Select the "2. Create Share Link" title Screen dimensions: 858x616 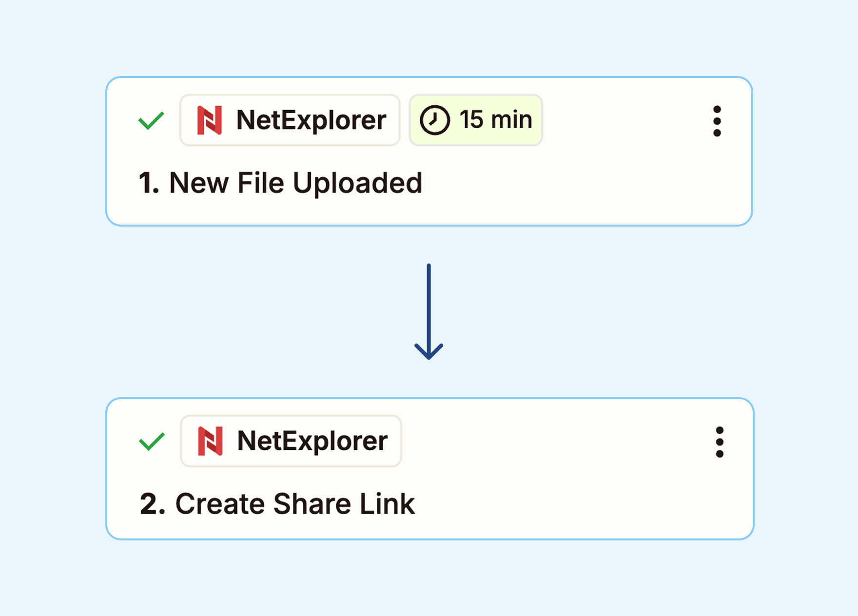pos(277,503)
